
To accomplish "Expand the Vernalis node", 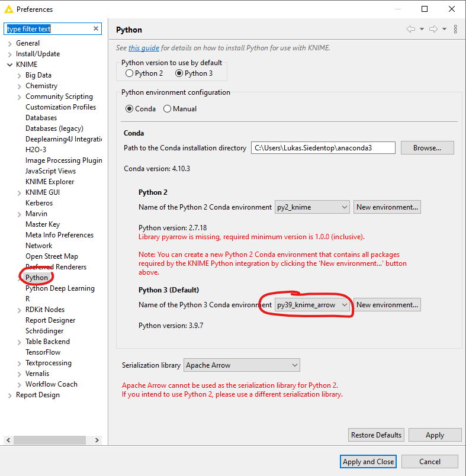I will point(19,374).
